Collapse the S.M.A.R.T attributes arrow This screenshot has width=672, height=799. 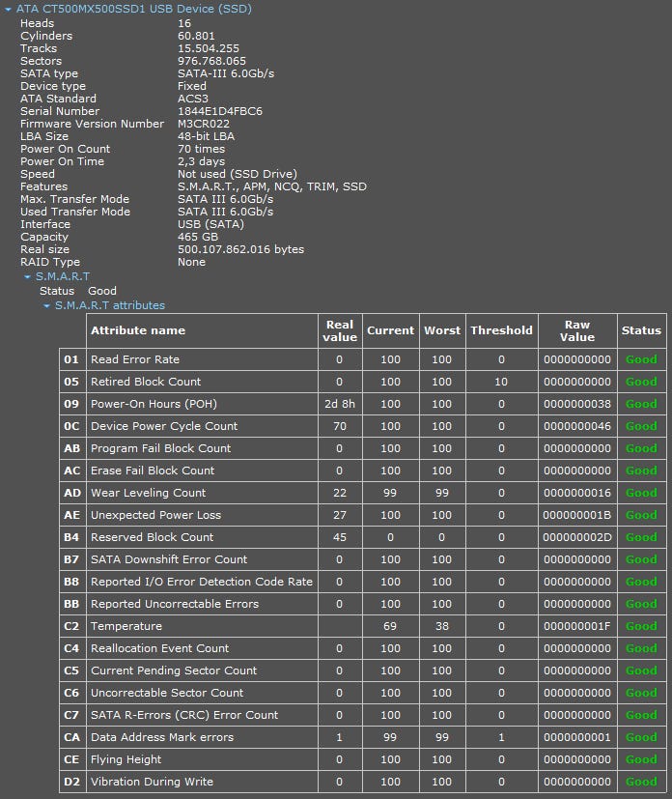coord(46,306)
